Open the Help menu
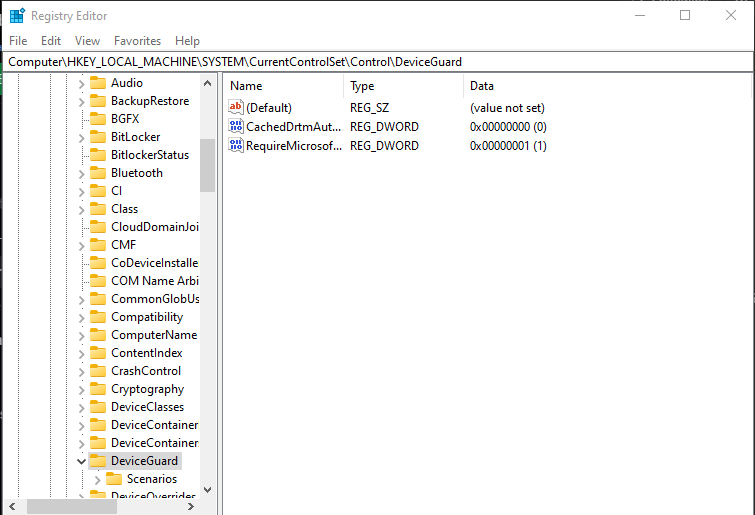The height and width of the screenshot is (515, 755). (187, 41)
